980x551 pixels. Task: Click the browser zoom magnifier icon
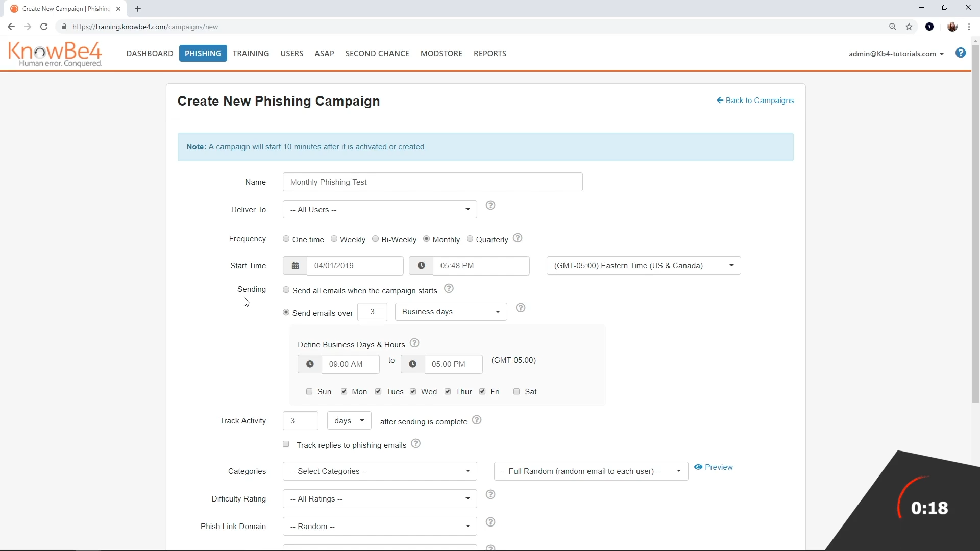tap(893, 27)
